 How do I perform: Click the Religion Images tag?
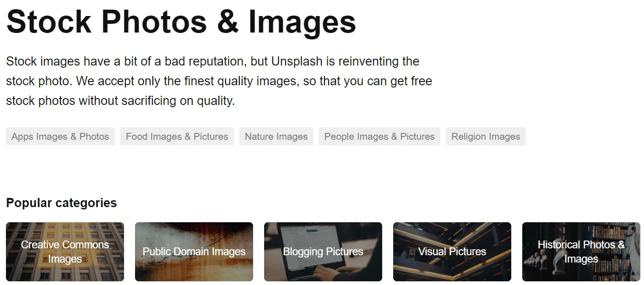coord(485,137)
